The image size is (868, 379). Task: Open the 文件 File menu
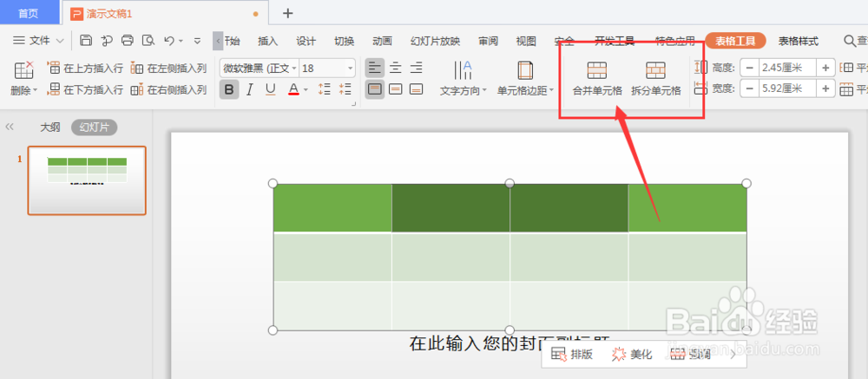[x=32, y=41]
